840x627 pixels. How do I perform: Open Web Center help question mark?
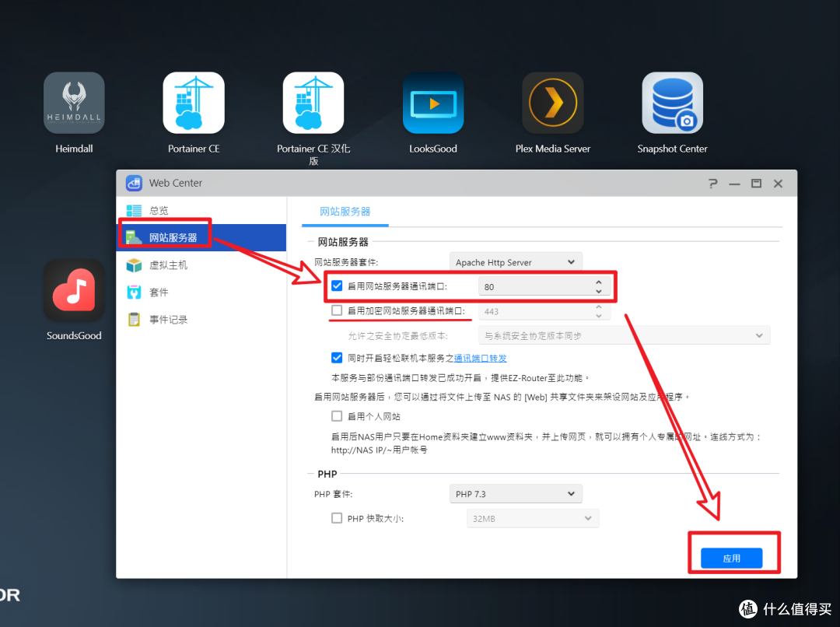click(x=712, y=184)
